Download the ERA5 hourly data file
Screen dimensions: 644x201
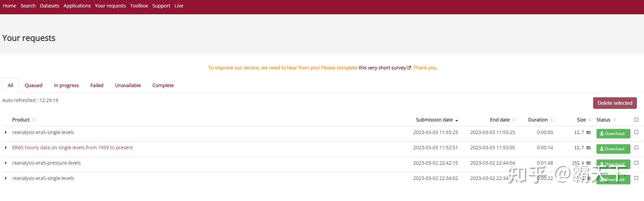pyautogui.click(x=613, y=149)
